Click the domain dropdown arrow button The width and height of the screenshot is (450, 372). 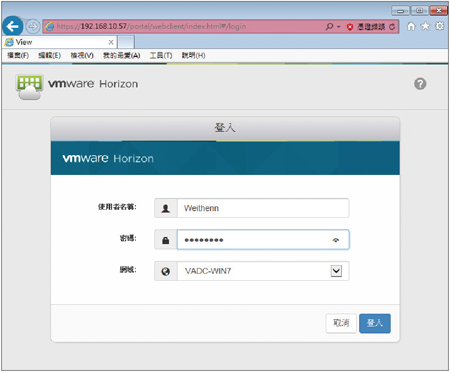(336, 271)
